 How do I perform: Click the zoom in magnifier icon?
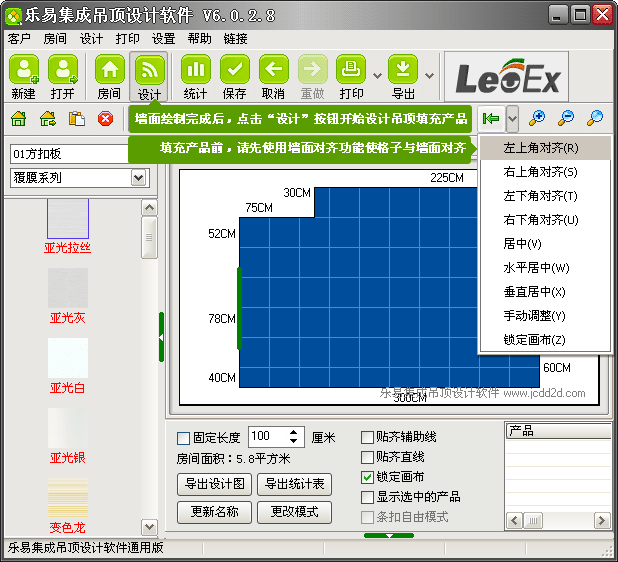(x=537, y=118)
